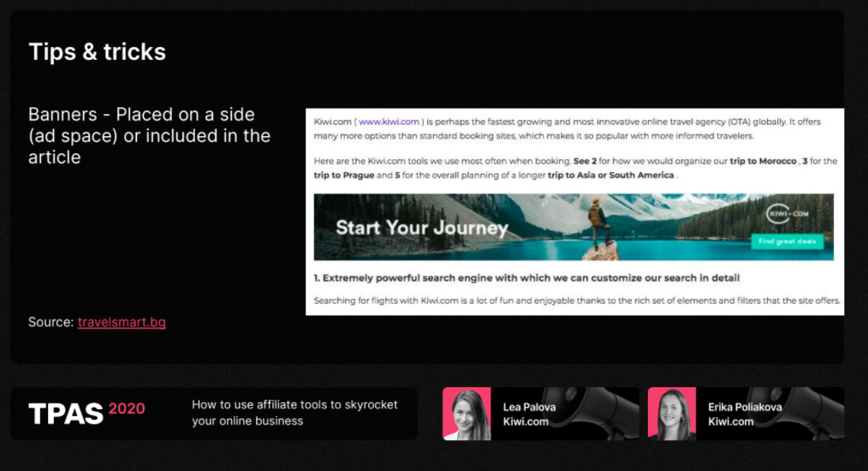Click the Lea Palova name label

click(529, 407)
